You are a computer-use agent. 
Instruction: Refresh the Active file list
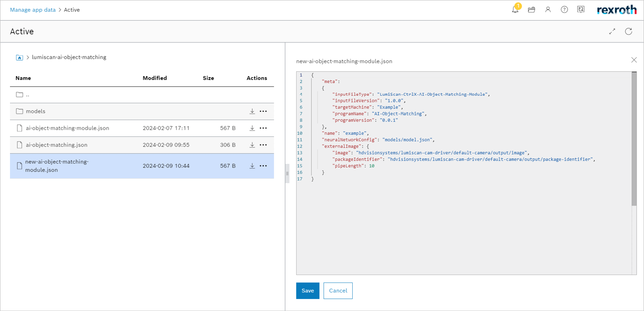click(629, 32)
